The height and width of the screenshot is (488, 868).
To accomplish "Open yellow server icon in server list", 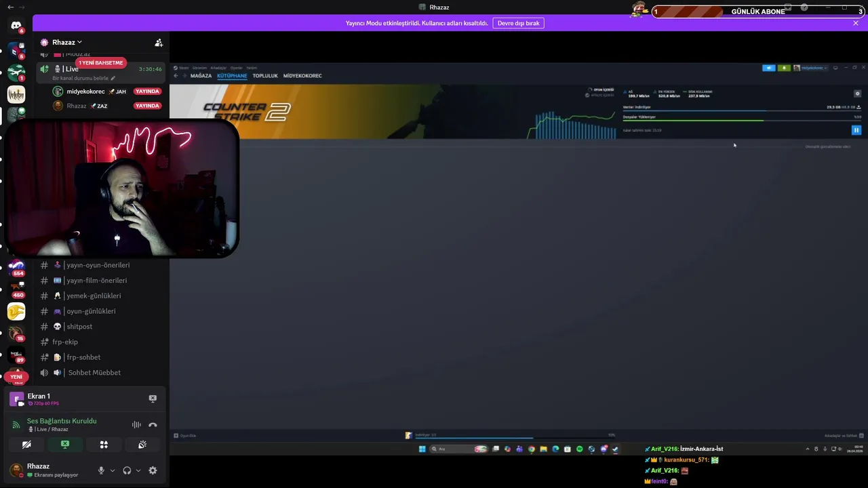I will pyautogui.click(x=16, y=311).
